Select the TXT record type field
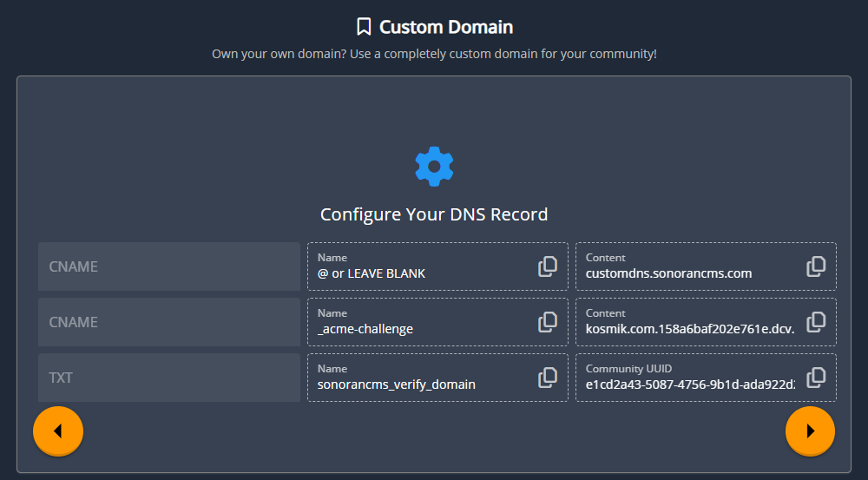 [169, 378]
